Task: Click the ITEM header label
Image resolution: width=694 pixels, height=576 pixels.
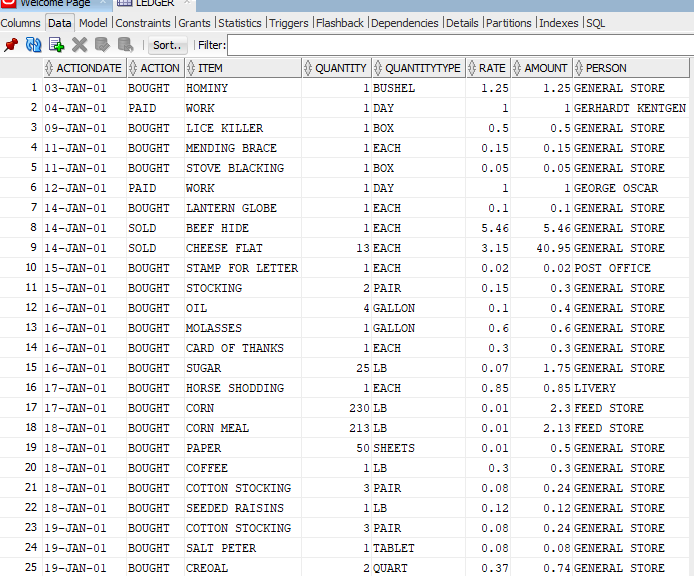Action: 210,68
